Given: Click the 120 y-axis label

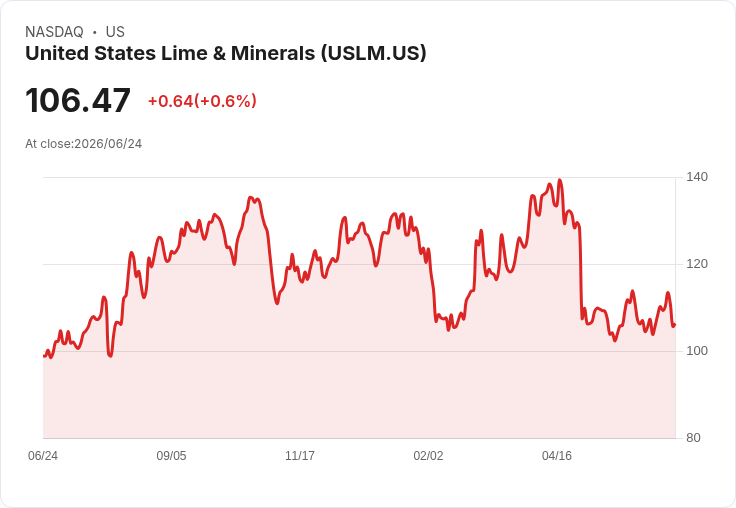Looking at the screenshot, I should (x=697, y=264).
